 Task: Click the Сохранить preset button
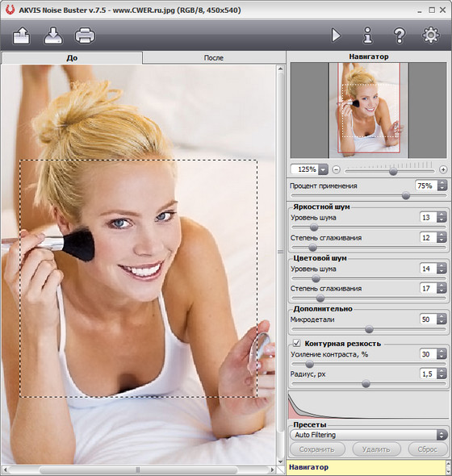click(317, 449)
